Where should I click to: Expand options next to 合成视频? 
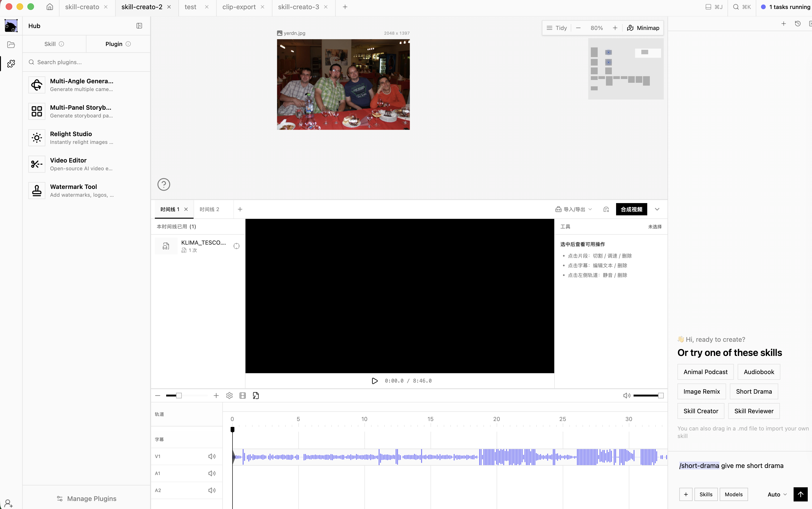657,209
